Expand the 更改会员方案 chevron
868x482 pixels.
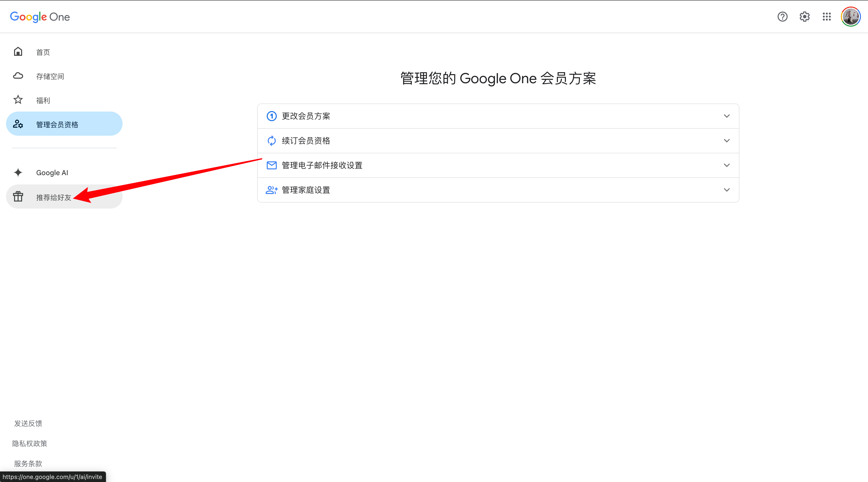click(727, 116)
